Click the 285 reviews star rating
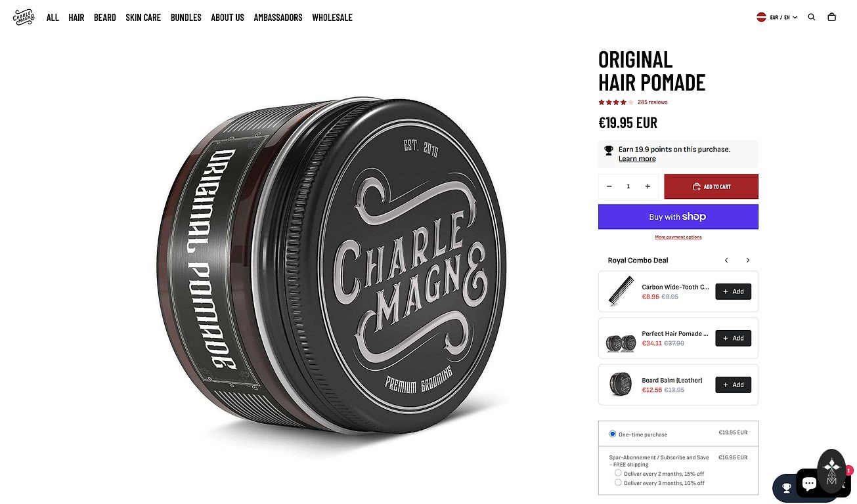The image size is (857, 504). (633, 102)
